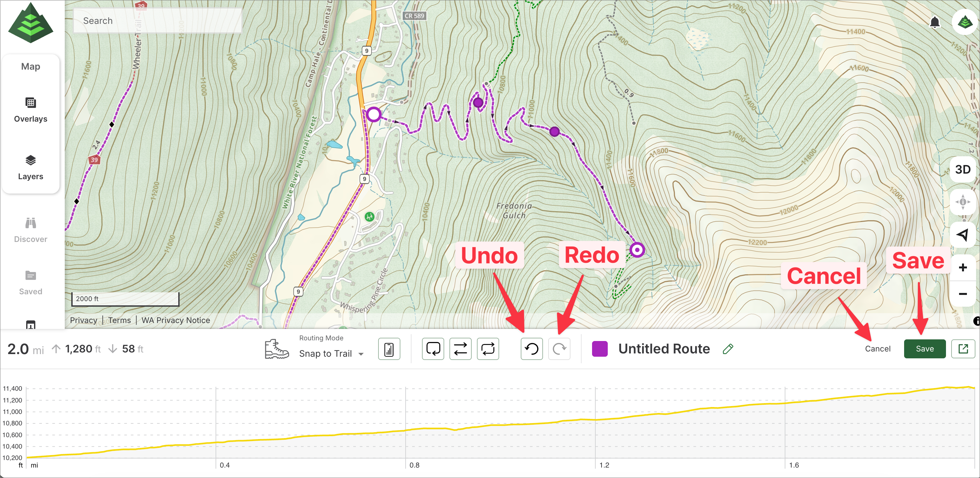Click the purple route color swatch
The width and height of the screenshot is (980, 478).
pos(600,349)
